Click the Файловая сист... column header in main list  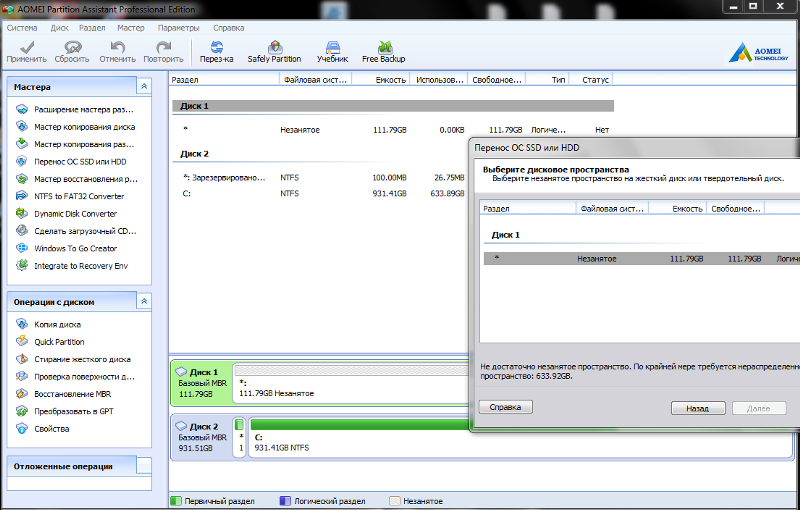pyautogui.click(x=316, y=80)
